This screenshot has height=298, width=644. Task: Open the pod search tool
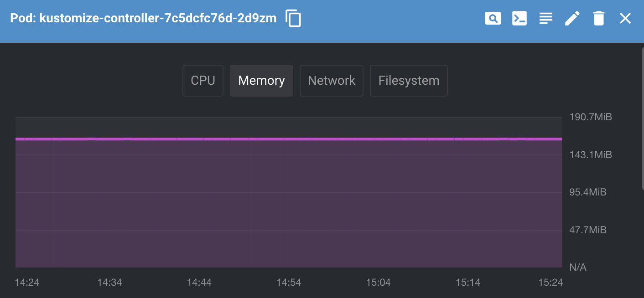[493, 18]
